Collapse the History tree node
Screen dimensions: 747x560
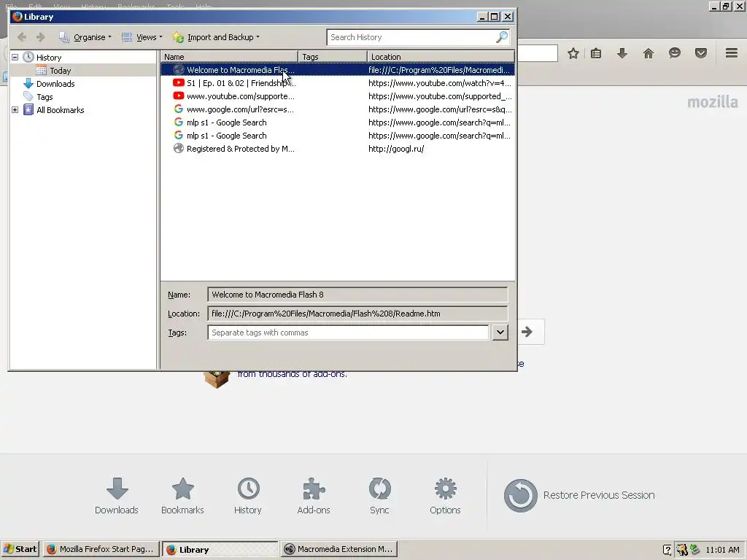pyautogui.click(x=15, y=57)
